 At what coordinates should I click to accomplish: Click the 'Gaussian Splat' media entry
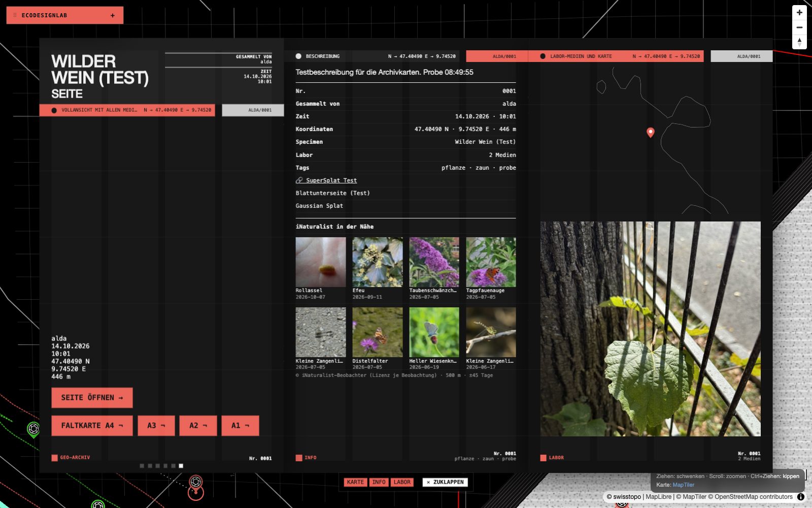tap(319, 206)
